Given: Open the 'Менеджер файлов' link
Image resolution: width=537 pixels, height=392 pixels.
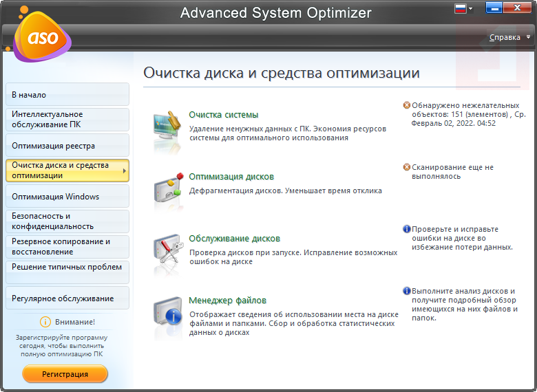Looking at the screenshot, I should coord(228,301).
